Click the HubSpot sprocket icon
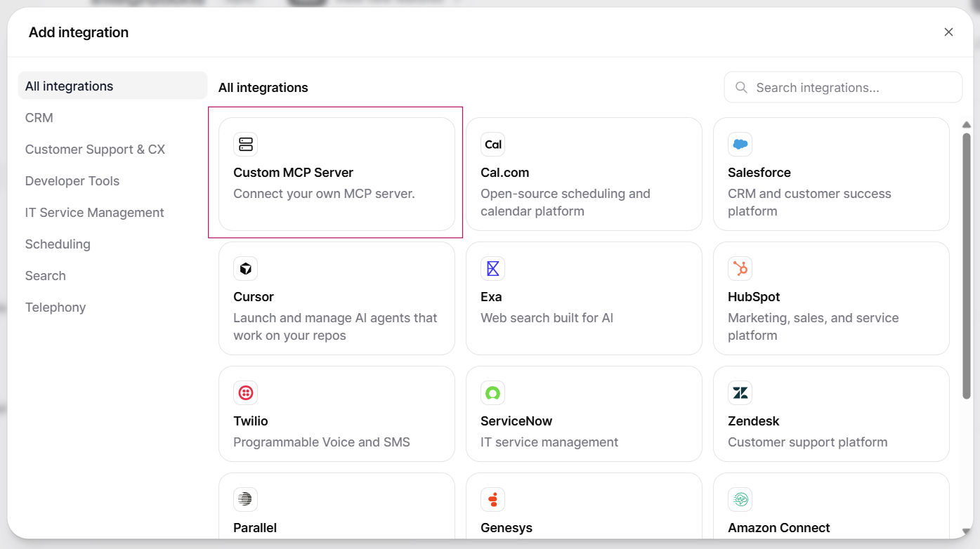 click(740, 267)
